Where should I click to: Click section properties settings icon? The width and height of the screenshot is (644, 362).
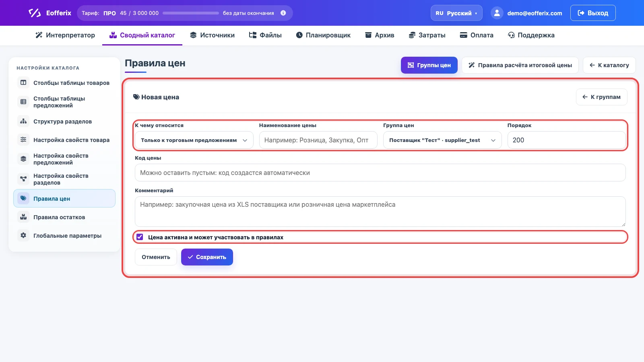pyautogui.click(x=23, y=179)
